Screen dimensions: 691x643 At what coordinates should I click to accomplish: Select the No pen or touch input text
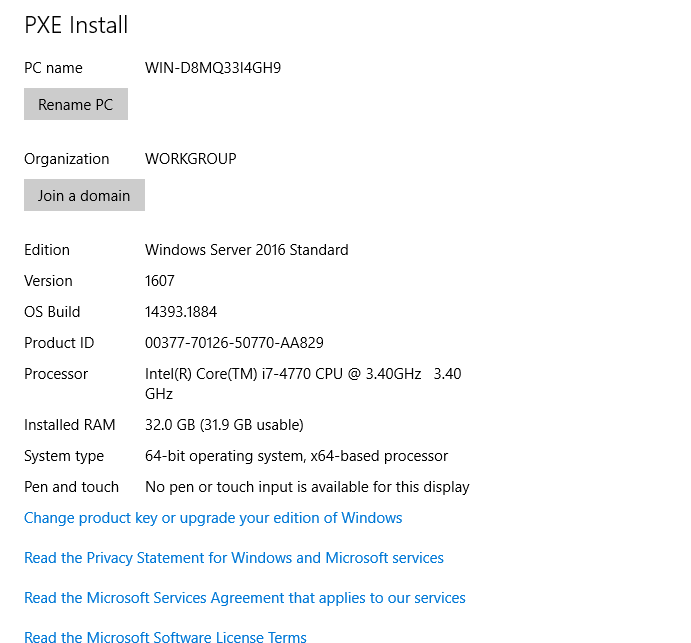pyautogui.click(x=307, y=487)
